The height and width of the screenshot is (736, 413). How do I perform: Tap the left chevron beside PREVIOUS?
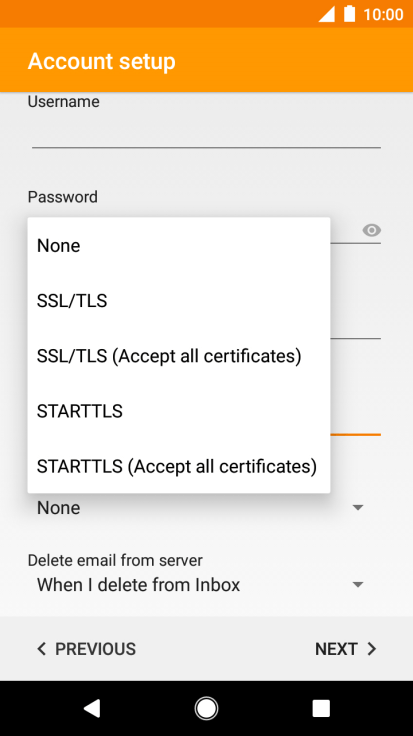point(42,649)
